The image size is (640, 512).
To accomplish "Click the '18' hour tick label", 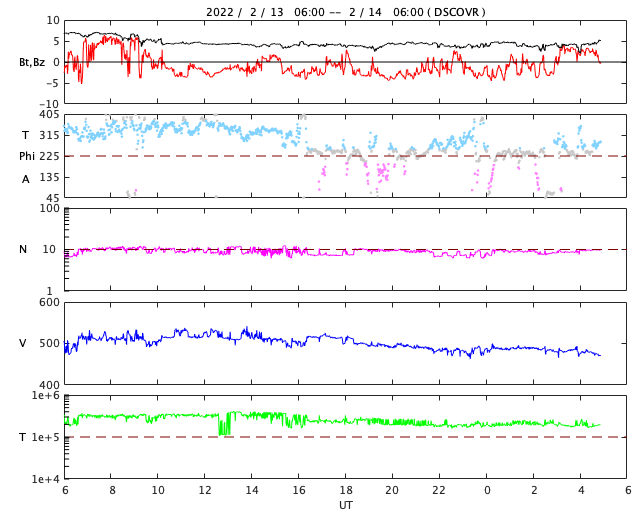I will point(346,490).
